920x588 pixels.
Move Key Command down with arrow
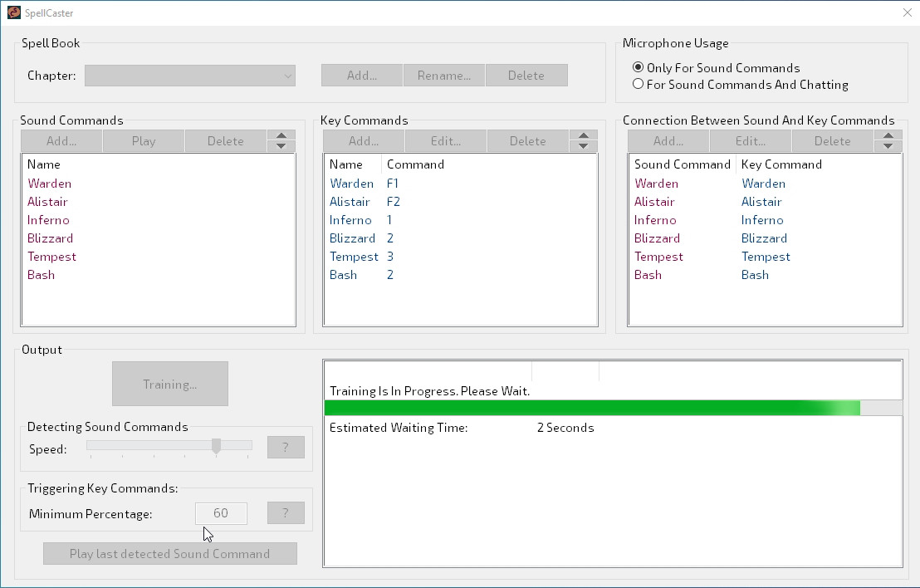point(583,146)
